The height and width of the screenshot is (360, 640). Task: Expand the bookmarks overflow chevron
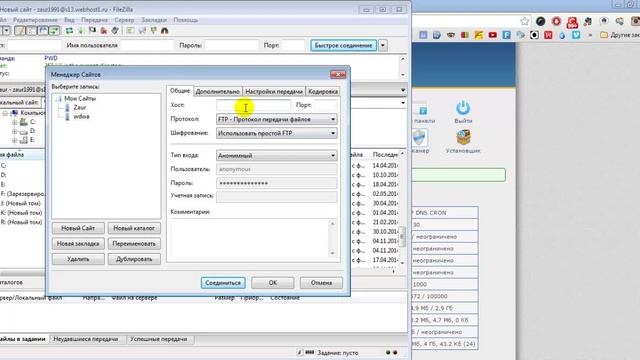(590, 35)
